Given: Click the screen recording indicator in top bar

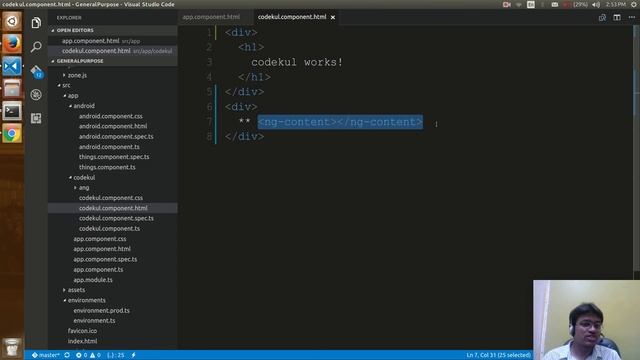Looking at the screenshot, I should (x=507, y=4).
